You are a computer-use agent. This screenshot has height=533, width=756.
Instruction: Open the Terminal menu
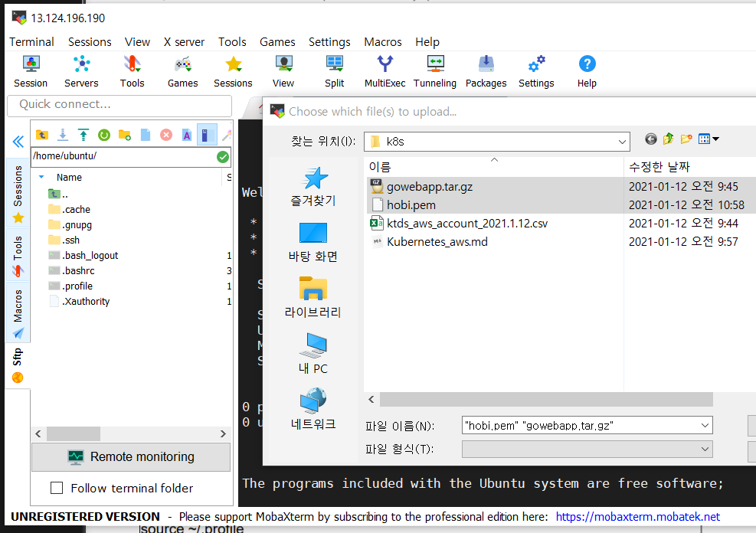tap(32, 42)
